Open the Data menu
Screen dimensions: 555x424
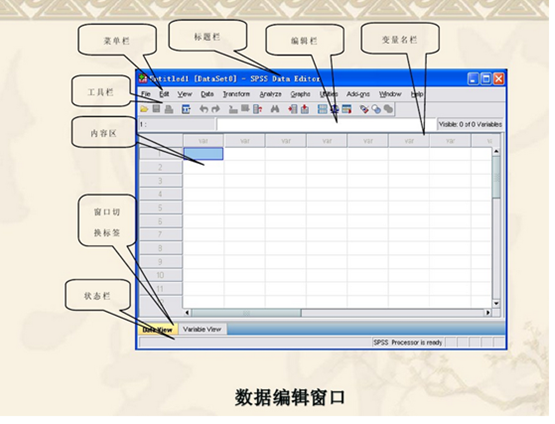(x=207, y=94)
